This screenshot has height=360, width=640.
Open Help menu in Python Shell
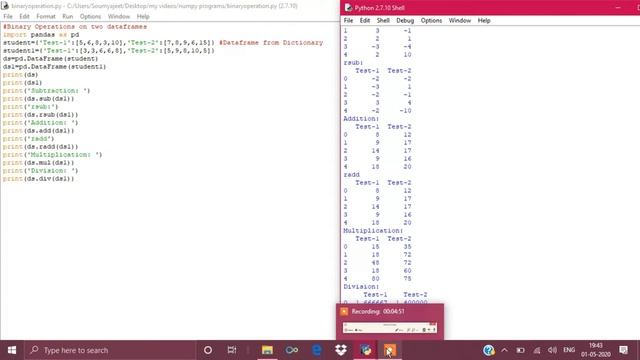(x=484, y=20)
